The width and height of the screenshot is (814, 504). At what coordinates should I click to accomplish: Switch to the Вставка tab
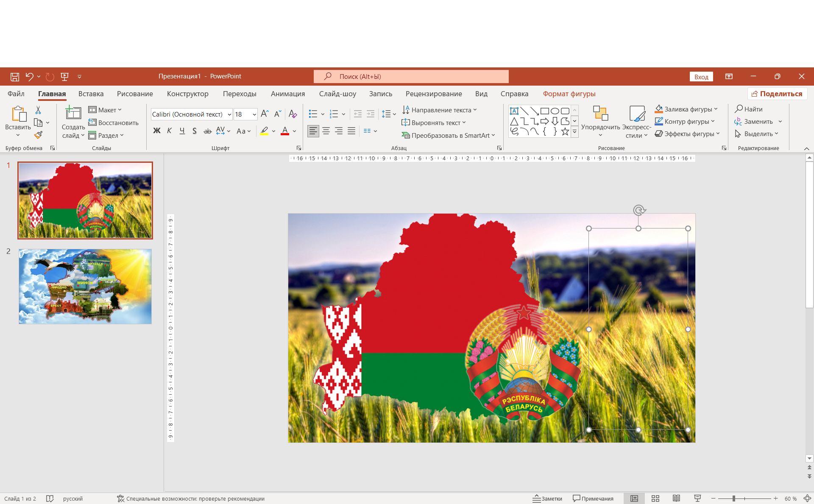tap(91, 94)
